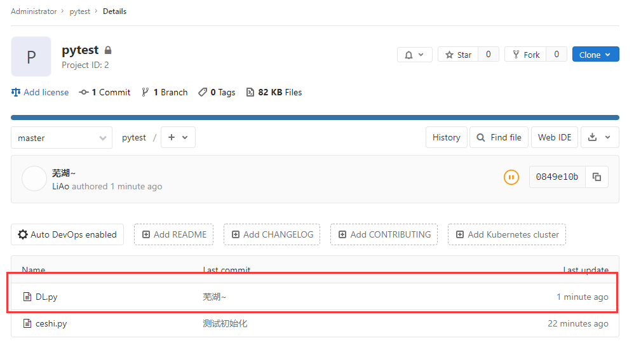Click Add CONTRIBUTING button
The width and height of the screenshot is (634, 364).
(384, 234)
